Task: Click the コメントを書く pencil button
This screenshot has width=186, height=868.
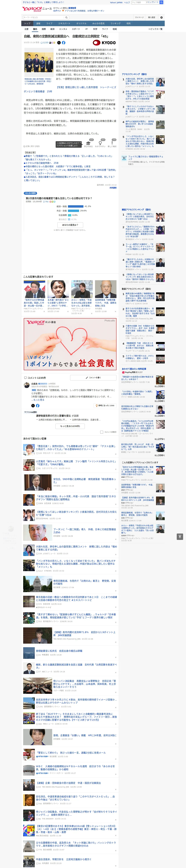Action: [x=93, y=378]
